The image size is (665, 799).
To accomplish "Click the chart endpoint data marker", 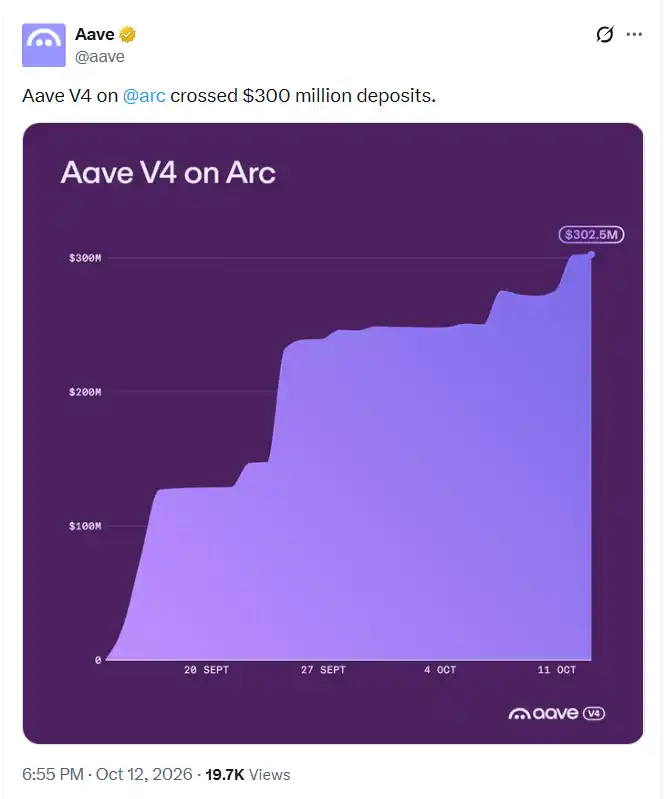I will click(x=591, y=254).
